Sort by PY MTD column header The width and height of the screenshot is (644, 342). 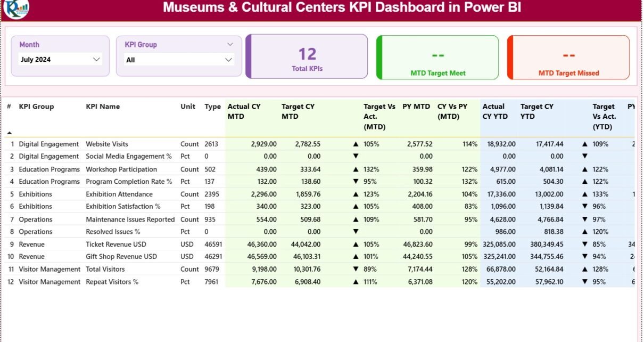click(416, 107)
